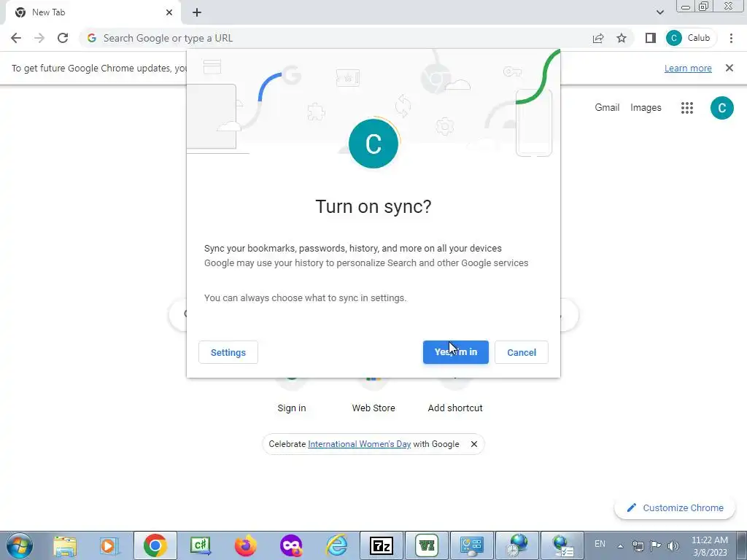Confirm sync with Yes, I'm in
Viewport: 747px width, 560px height.
pyautogui.click(x=456, y=352)
